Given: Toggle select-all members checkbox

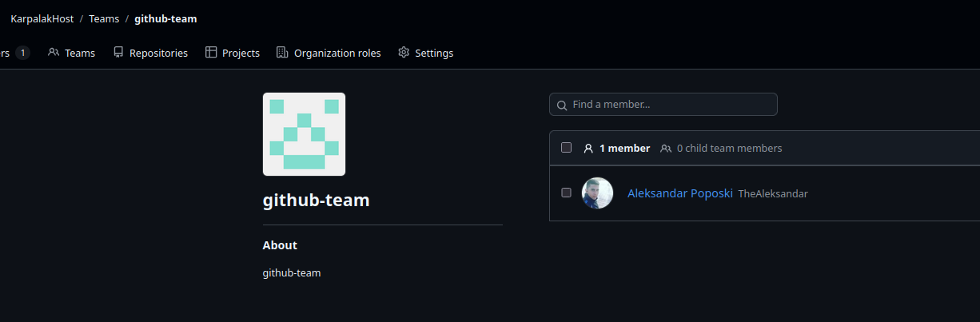Looking at the screenshot, I should tap(566, 148).
